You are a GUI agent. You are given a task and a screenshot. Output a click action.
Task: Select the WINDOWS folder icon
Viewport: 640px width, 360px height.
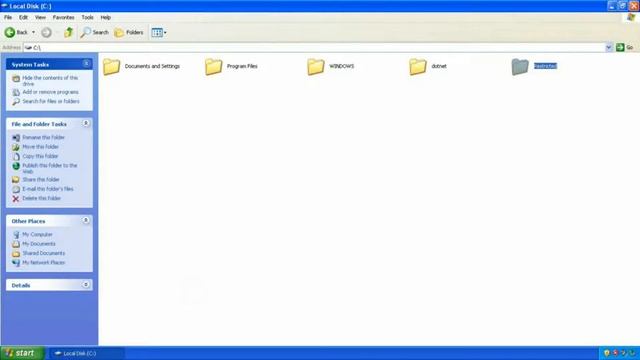[316, 67]
